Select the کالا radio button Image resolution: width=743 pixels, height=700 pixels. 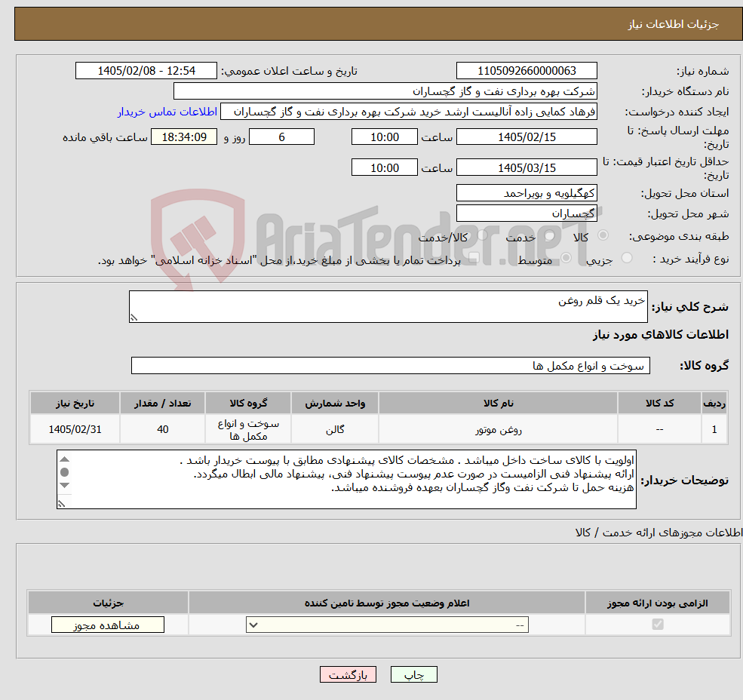click(x=603, y=235)
